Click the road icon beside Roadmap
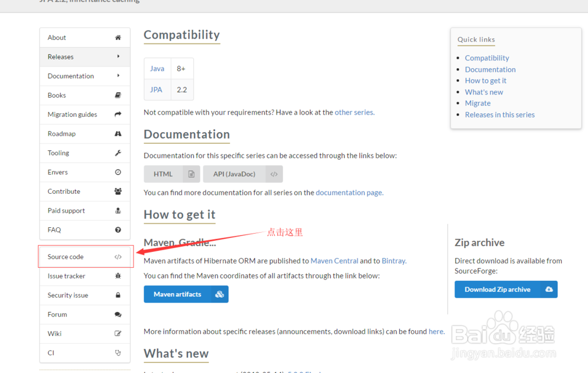 coord(118,134)
